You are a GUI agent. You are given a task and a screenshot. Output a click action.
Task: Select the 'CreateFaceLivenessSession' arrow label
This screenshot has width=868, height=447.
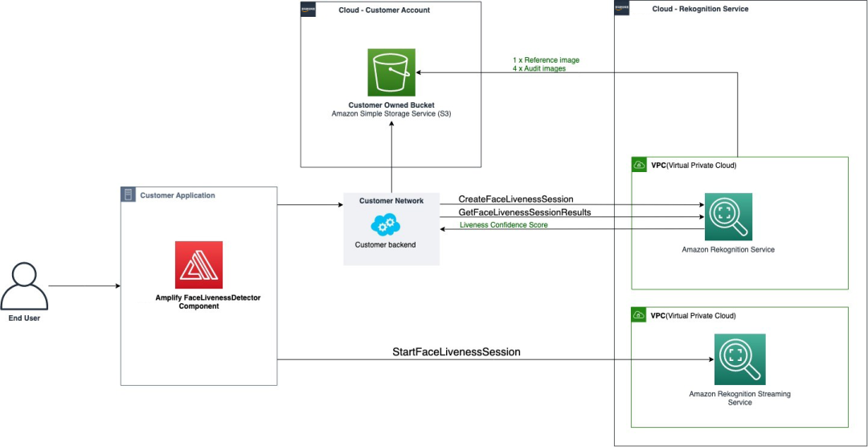point(515,199)
